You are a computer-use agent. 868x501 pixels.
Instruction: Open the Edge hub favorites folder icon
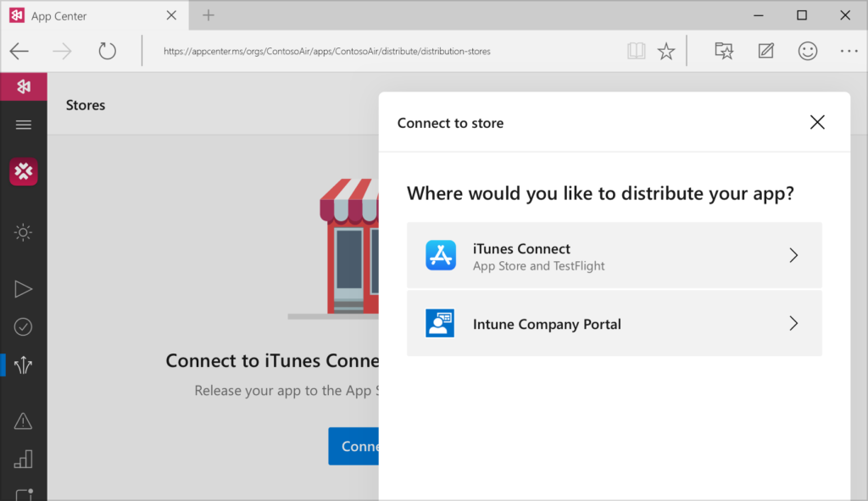coord(724,50)
